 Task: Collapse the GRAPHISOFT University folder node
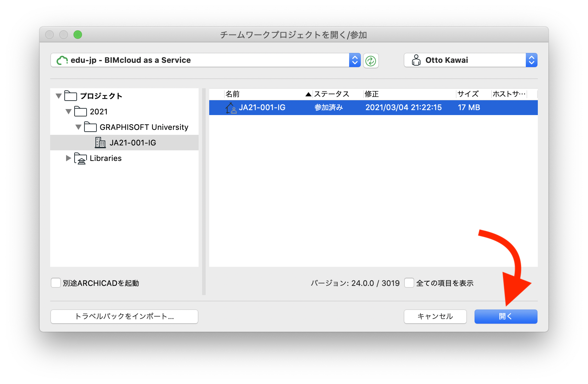(78, 127)
